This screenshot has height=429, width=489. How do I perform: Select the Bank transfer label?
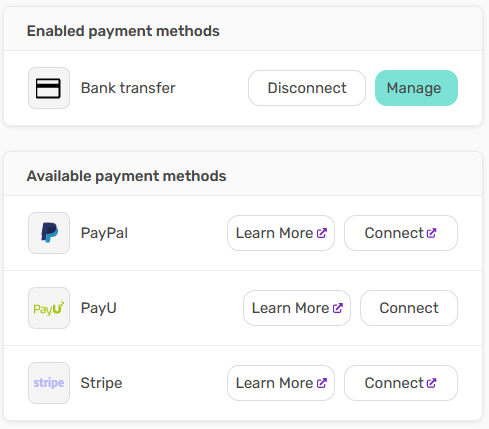[128, 88]
